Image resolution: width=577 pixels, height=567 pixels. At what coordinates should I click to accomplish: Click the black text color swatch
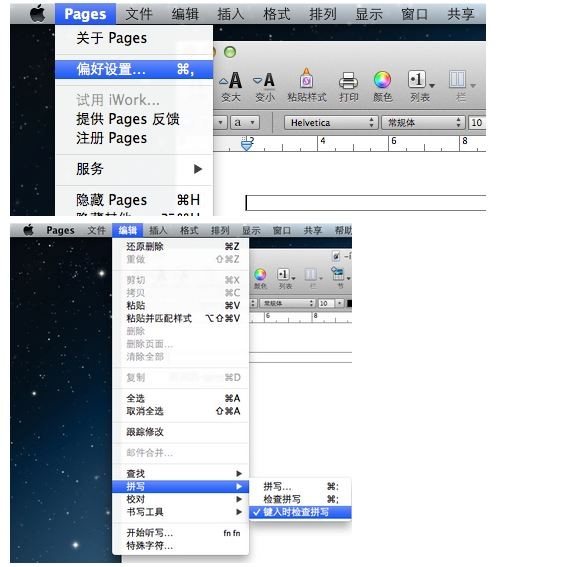point(349,303)
